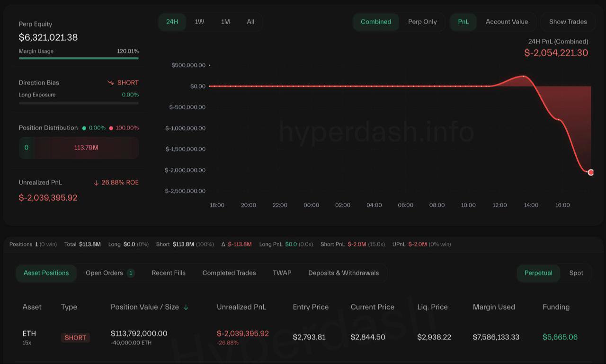This screenshot has width=606, height=364.
Task: Switch chart range to 1W
Action: coord(200,22)
